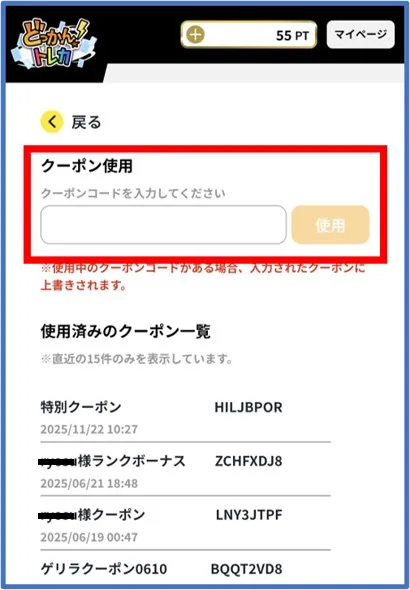Viewport: 410px width, 590px height.
Task: Click the クーポン使用 heading
Action: tap(87, 166)
